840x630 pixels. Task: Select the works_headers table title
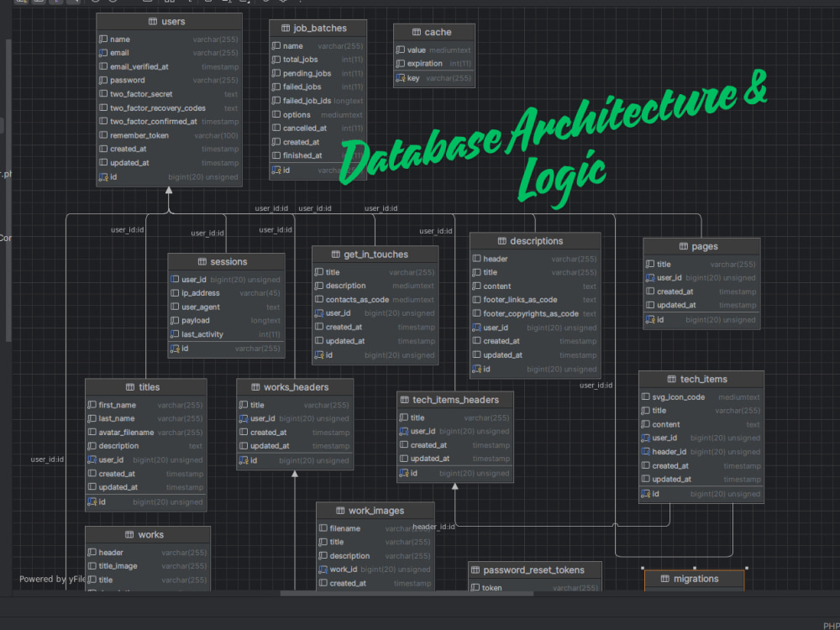pyautogui.click(x=297, y=386)
